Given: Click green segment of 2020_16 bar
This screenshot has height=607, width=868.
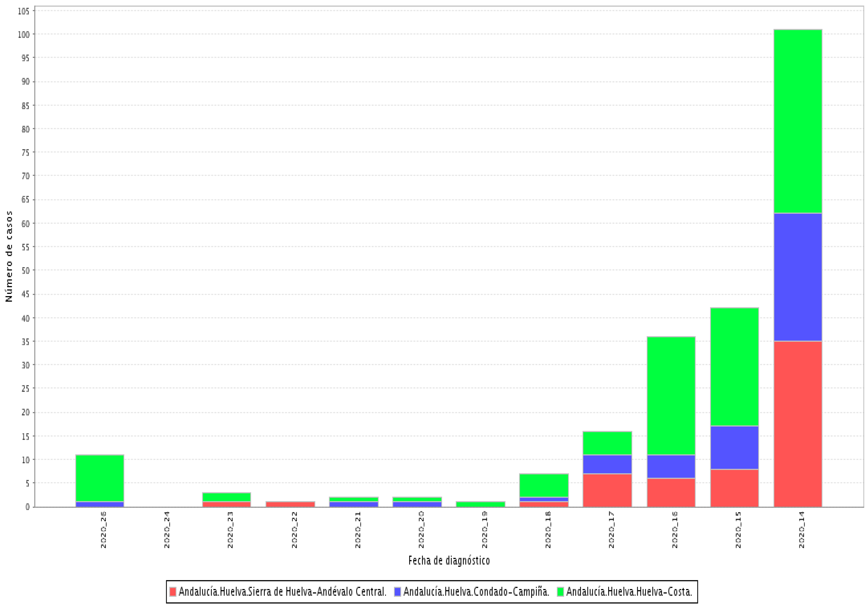Looking at the screenshot, I should pyautogui.click(x=671, y=395).
